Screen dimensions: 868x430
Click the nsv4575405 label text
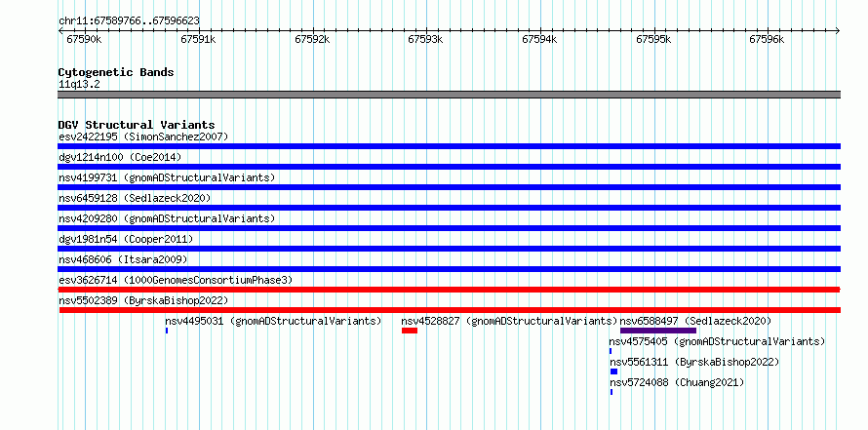tap(717, 341)
